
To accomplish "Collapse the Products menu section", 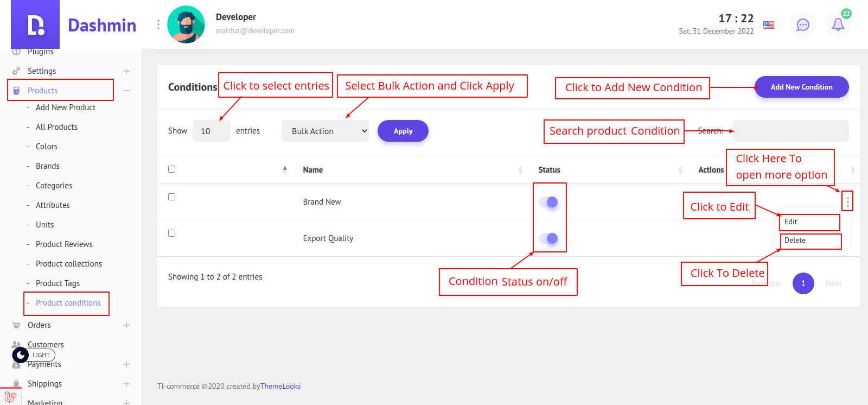I will point(126,91).
